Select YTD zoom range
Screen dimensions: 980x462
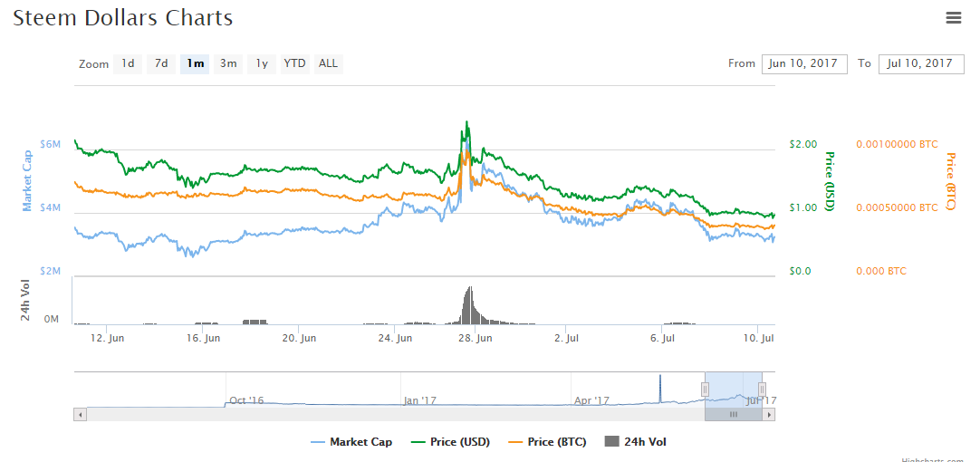[295, 63]
